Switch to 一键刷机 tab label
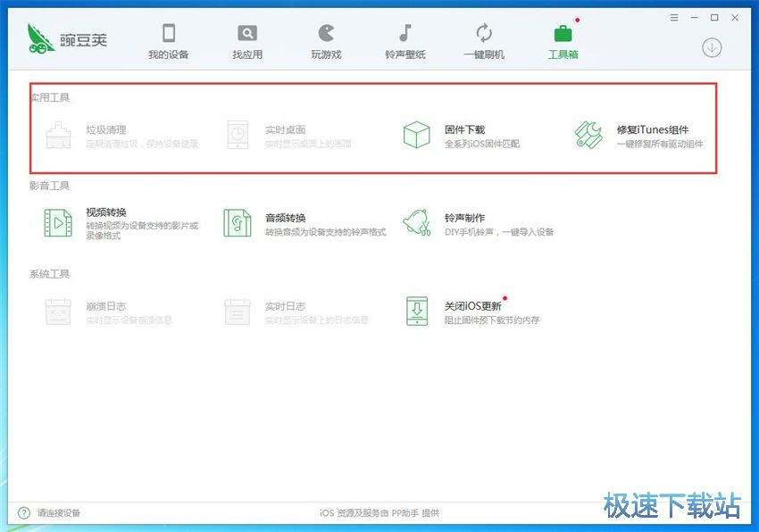The width and height of the screenshot is (759, 532). tap(484, 54)
